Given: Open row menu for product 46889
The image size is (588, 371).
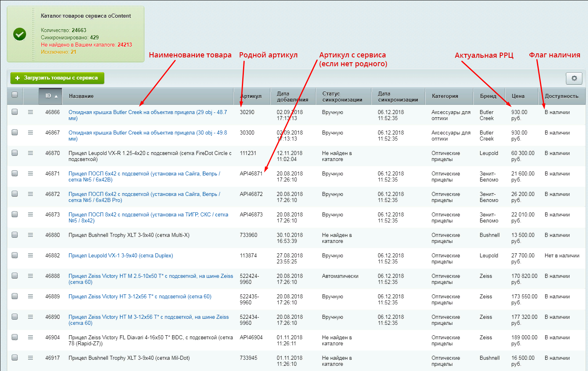Looking at the screenshot, I should click(x=30, y=296).
